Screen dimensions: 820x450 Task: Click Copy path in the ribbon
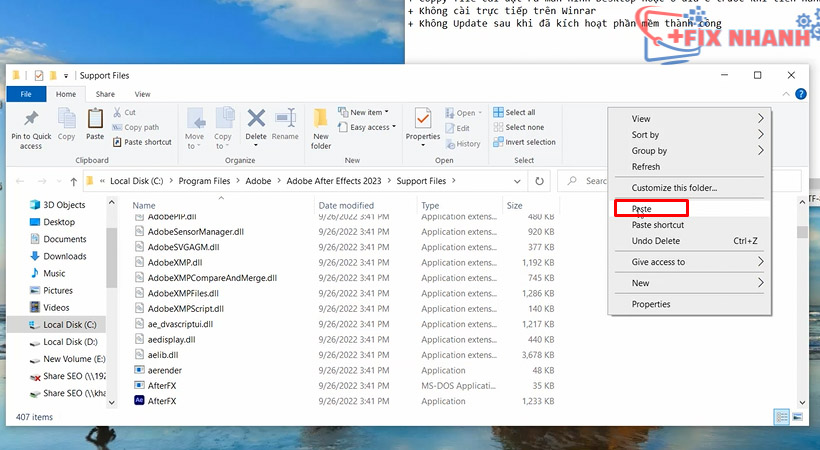point(135,127)
